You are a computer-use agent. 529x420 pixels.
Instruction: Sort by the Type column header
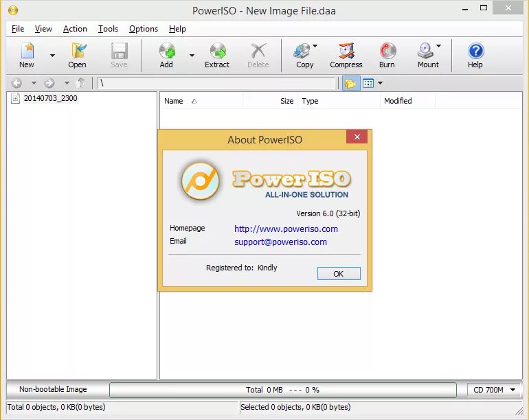pos(339,101)
